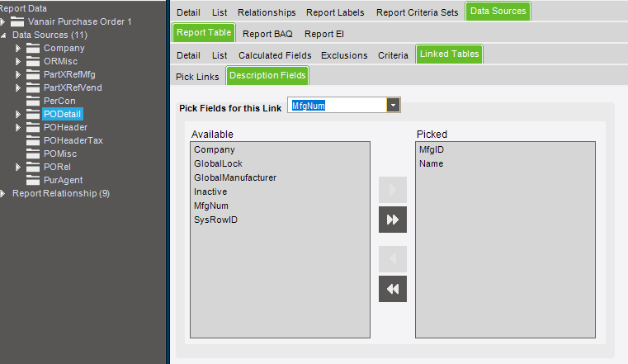The width and height of the screenshot is (628, 364).
Task: Click the PurAgent folder icon
Action: tap(33, 181)
